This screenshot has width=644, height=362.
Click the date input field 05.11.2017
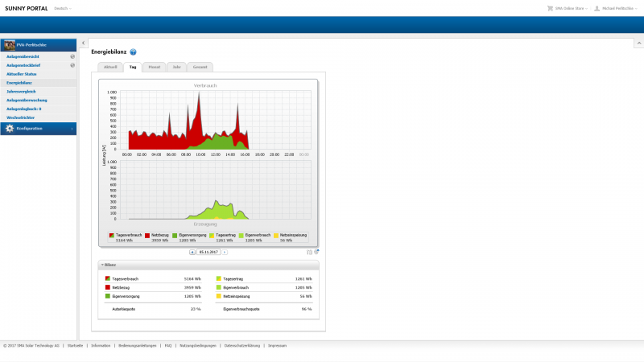click(x=208, y=252)
